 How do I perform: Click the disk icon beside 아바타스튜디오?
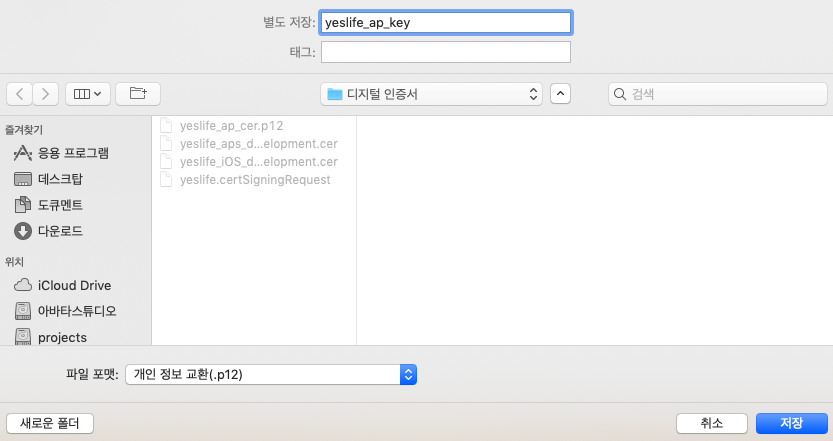(22, 311)
